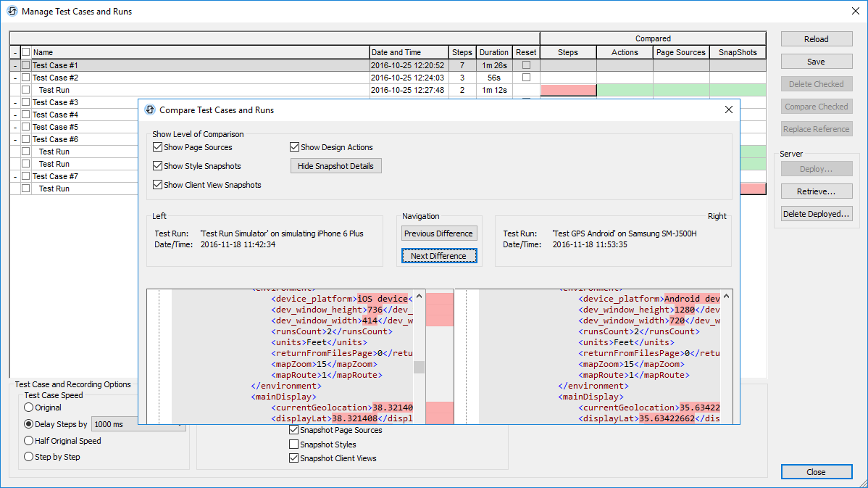Click the Page Sources column header
The width and height of the screenshot is (868, 488).
681,52
